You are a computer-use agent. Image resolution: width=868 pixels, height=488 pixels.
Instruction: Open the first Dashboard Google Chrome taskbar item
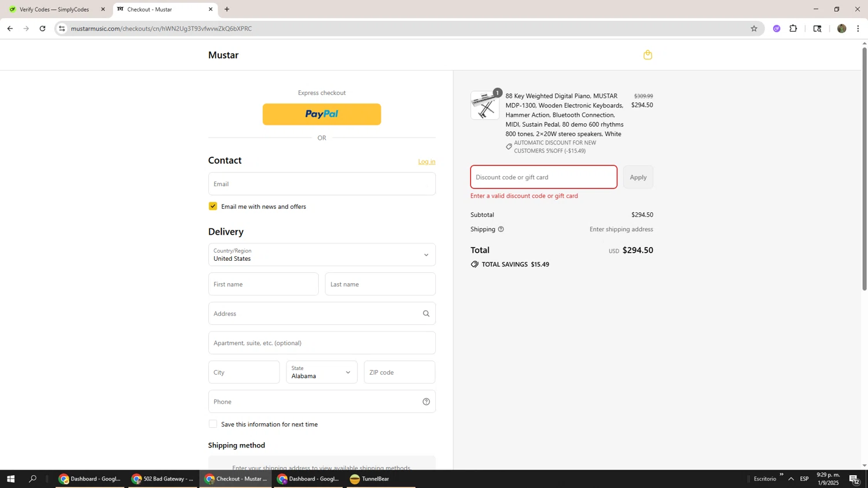[90, 479]
